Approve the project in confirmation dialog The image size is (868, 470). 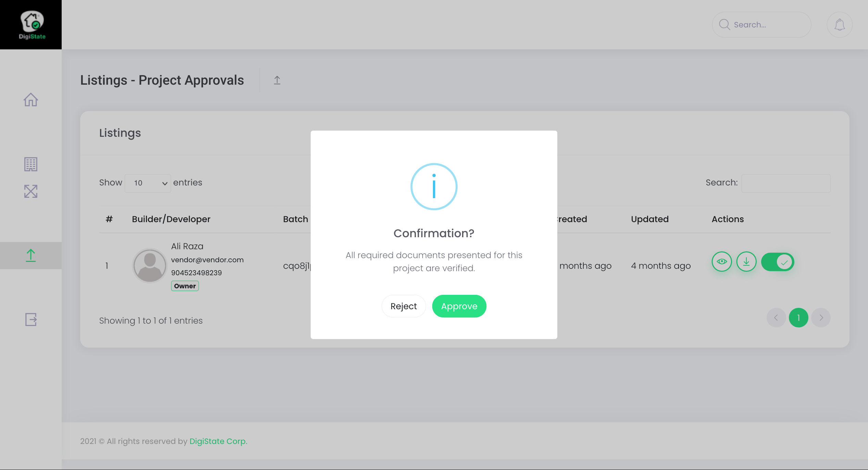pos(459,306)
